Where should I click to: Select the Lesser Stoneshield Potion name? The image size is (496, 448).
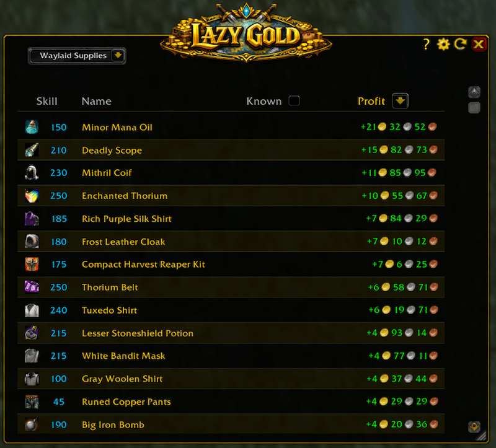click(x=138, y=333)
